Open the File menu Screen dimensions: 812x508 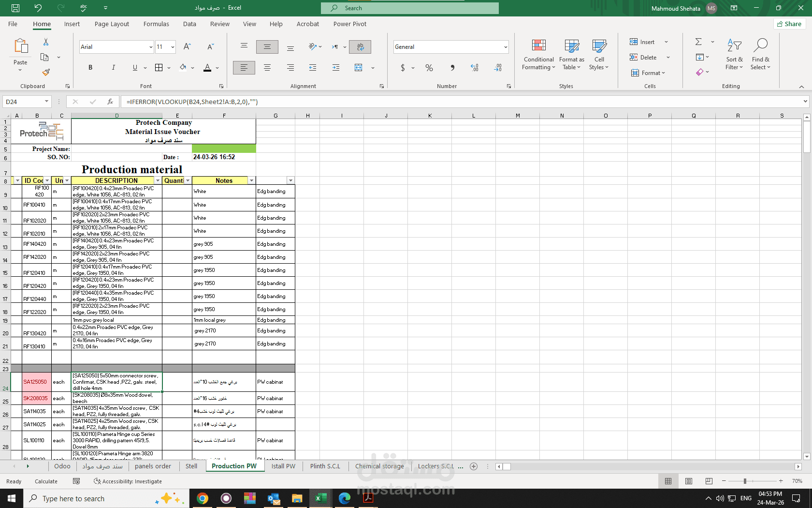[x=13, y=24]
